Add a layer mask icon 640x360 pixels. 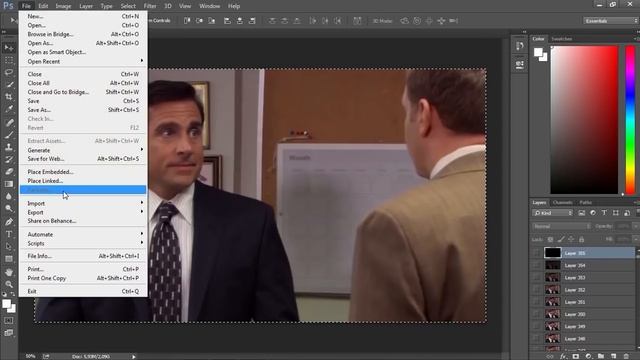click(x=576, y=356)
